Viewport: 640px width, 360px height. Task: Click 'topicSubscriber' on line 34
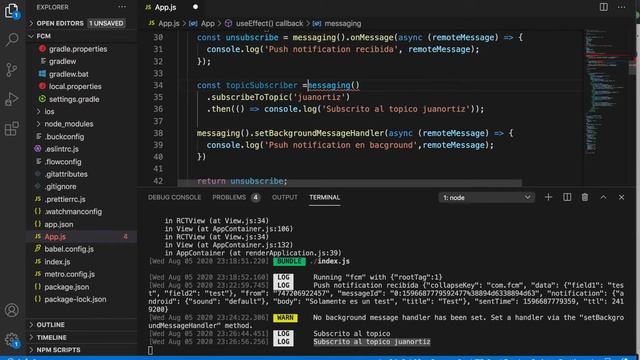click(x=262, y=85)
